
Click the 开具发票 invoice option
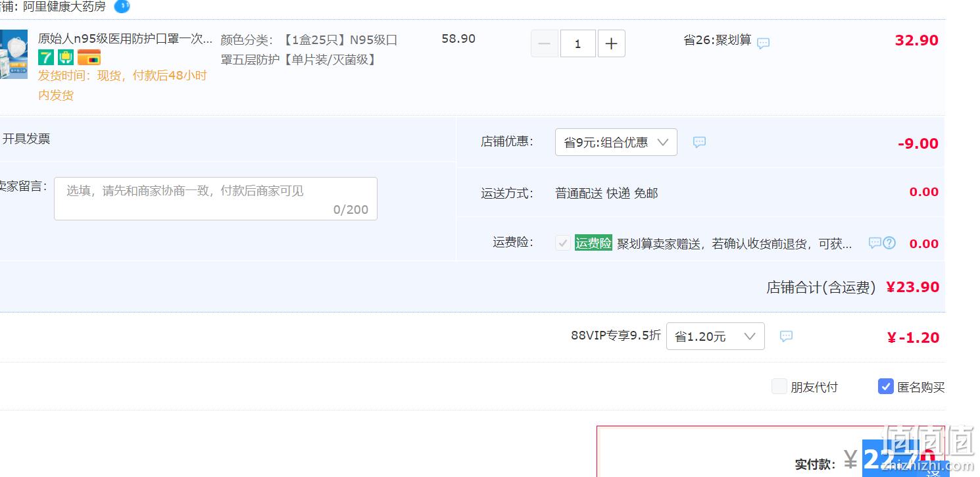click(x=26, y=139)
